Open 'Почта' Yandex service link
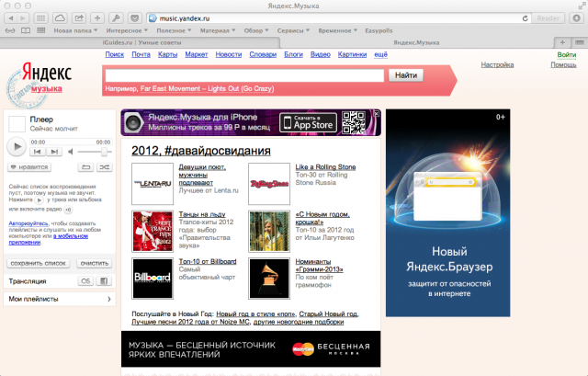This screenshot has height=376, width=588. pyautogui.click(x=141, y=54)
